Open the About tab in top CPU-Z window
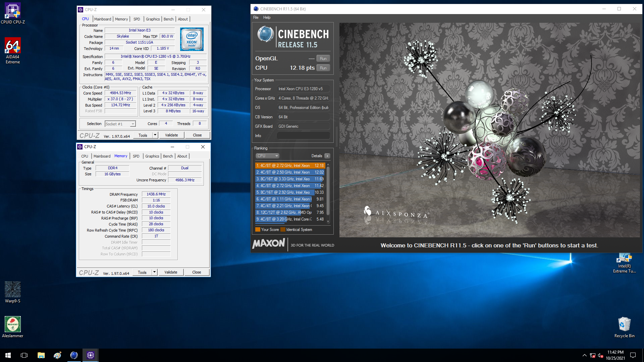Image resolution: width=644 pixels, height=362 pixels. tap(183, 19)
